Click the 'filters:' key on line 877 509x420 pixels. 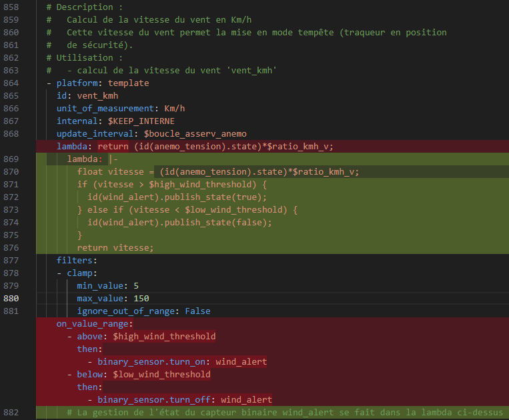77,261
